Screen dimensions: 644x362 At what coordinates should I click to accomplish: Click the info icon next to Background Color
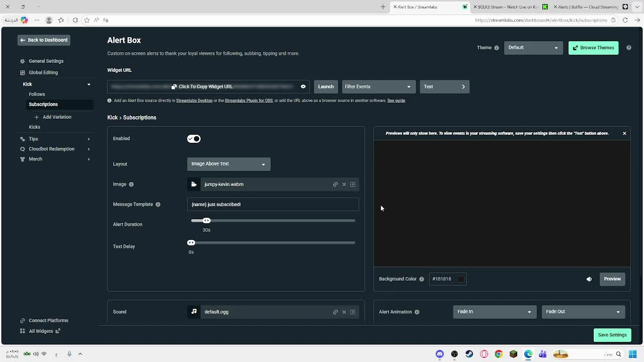pyautogui.click(x=422, y=279)
